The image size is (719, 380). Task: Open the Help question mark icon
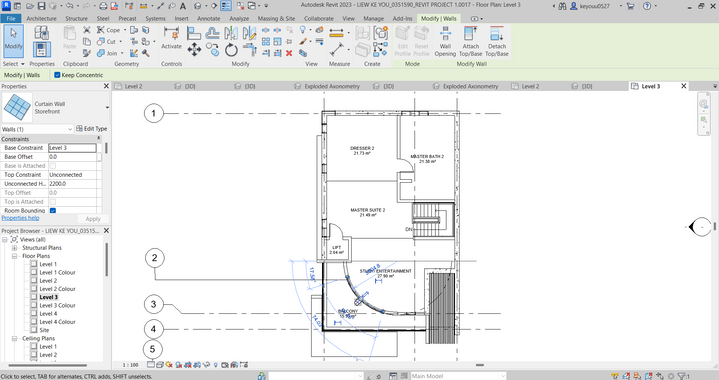(x=647, y=6)
